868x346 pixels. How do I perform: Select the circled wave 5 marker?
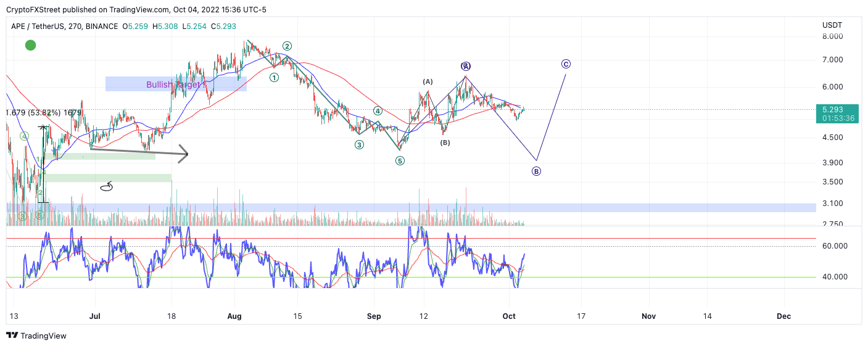tap(400, 161)
